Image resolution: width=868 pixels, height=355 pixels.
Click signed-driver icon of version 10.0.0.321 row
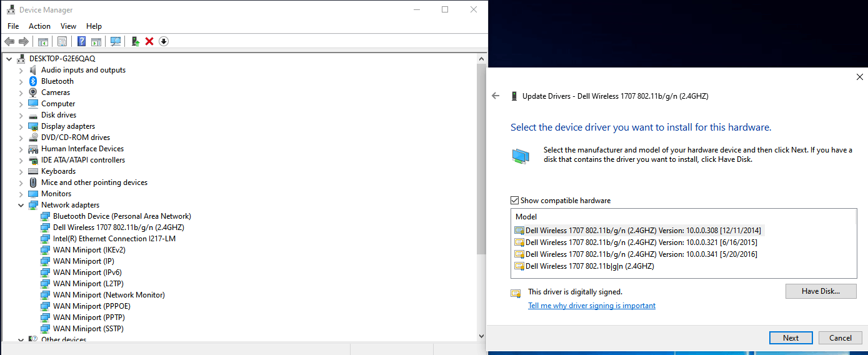(x=519, y=242)
